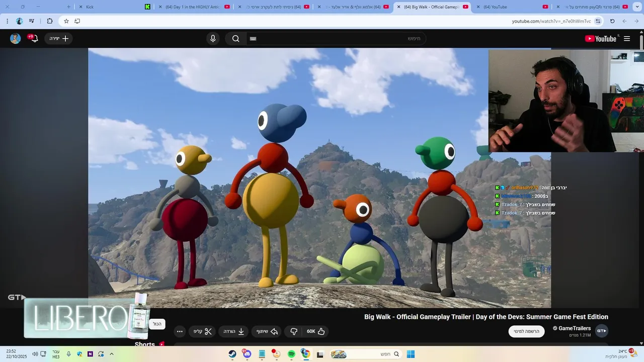Viewport: 644px width, 362px height.
Task: Open more actions three-dot menu
Action: coord(180,331)
